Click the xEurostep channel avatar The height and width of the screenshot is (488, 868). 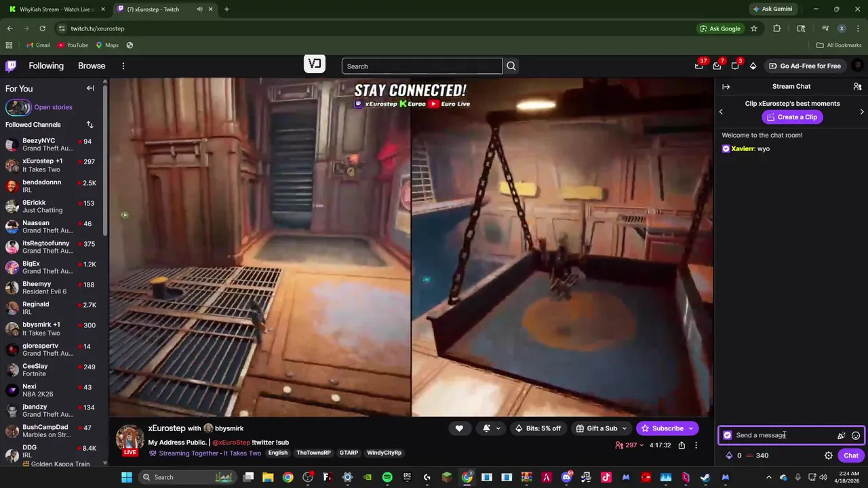[x=130, y=439]
